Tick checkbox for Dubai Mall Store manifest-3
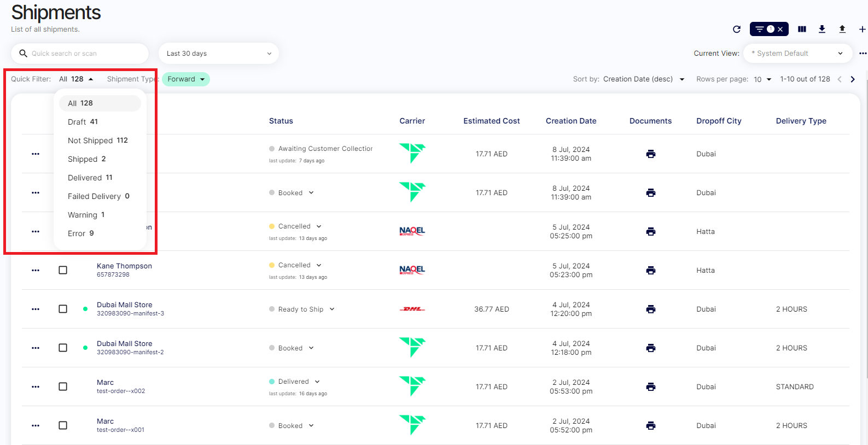 [63, 309]
